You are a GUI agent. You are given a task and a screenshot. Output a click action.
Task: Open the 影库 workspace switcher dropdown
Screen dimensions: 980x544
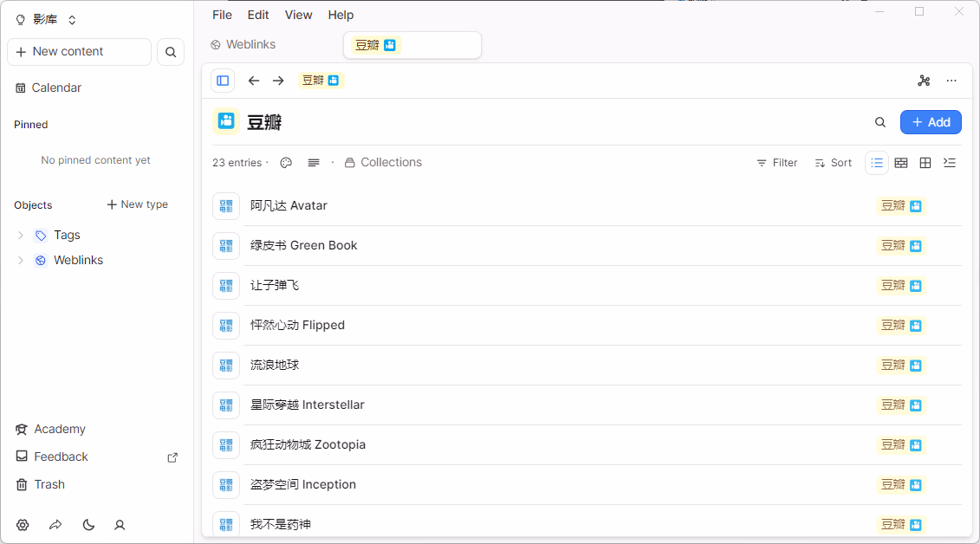[x=48, y=19]
